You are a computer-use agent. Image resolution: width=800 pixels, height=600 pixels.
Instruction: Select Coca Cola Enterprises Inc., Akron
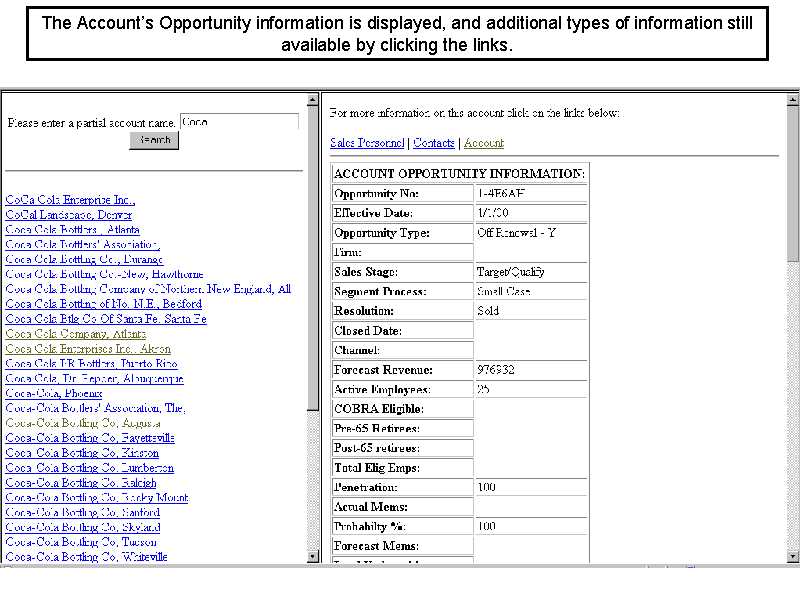tap(88, 349)
